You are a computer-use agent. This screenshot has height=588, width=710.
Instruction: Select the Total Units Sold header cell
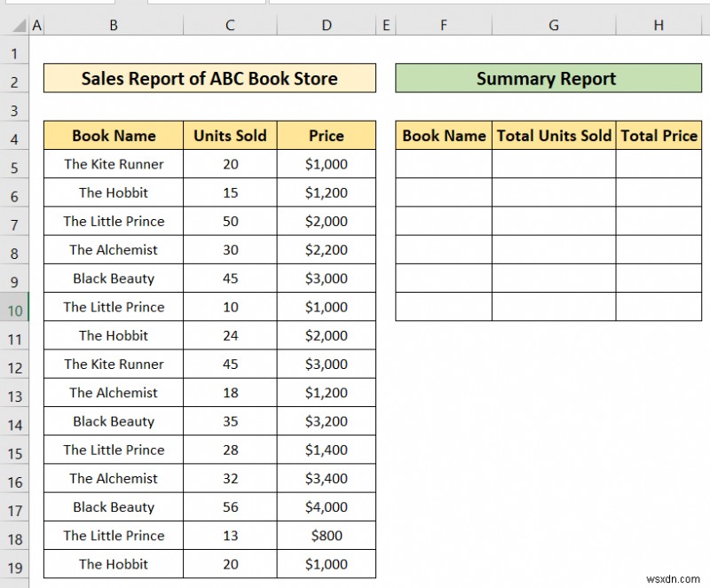553,136
